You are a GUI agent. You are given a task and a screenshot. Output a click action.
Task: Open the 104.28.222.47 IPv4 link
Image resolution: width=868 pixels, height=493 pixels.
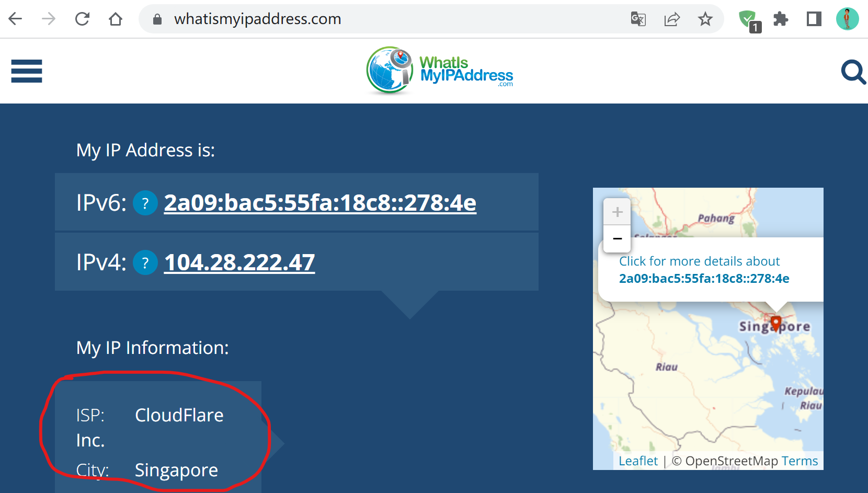tap(239, 262)
